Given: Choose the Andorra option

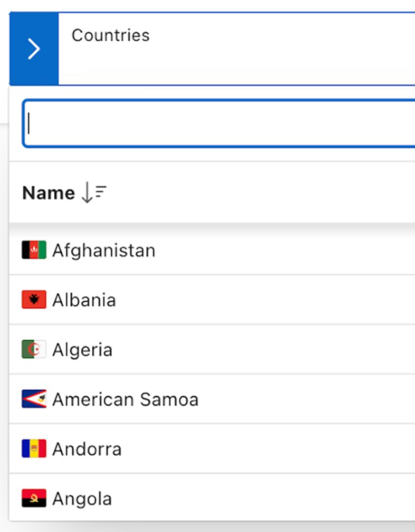Looking at the screenshot, I should 212,448.
